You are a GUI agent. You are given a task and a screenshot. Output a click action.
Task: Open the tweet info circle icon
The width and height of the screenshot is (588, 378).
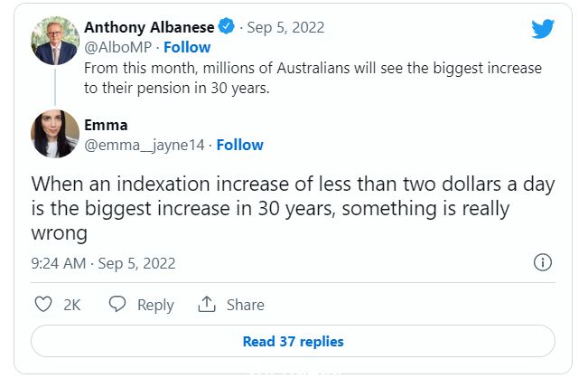tap(543, 262)
